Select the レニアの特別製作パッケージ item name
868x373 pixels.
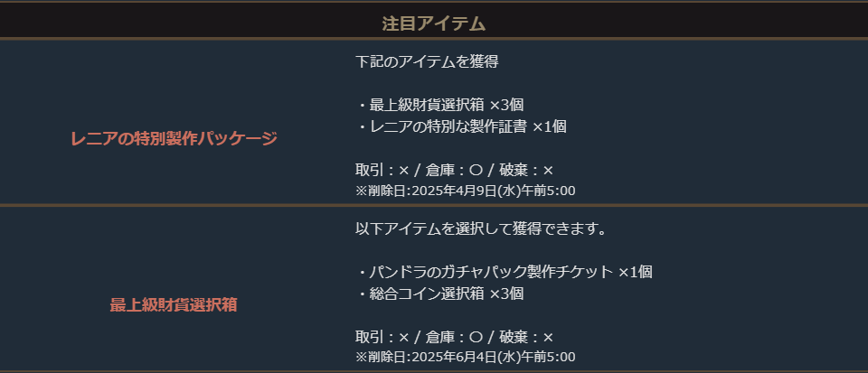click(x=174, y=138)
